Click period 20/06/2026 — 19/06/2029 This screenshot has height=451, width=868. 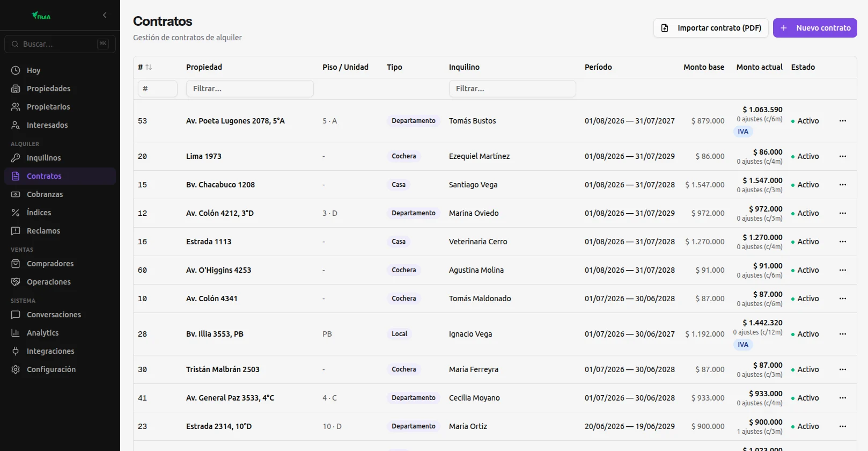tap(630, 426)
